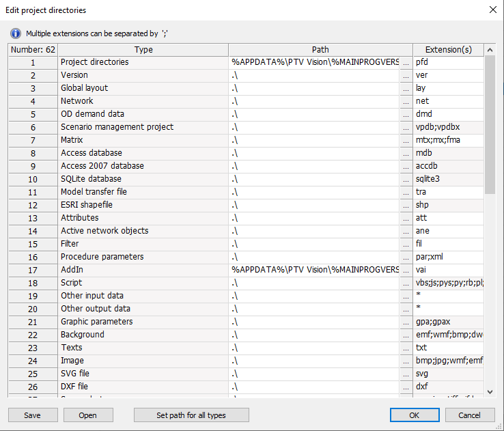Screen dimensions: 504x431
Task: Browse path for Version row
Action: pyautogui.click(x=406, y=75)
